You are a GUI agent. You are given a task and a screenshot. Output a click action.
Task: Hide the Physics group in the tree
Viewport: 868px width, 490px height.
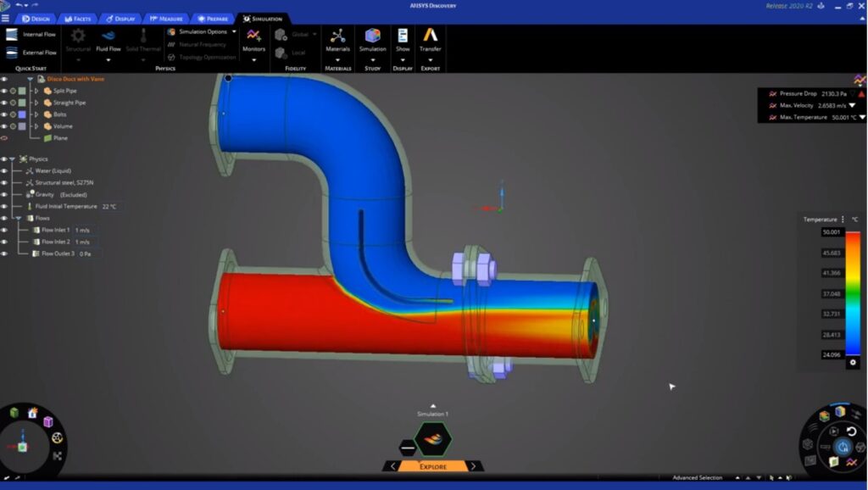pos(3,159)
